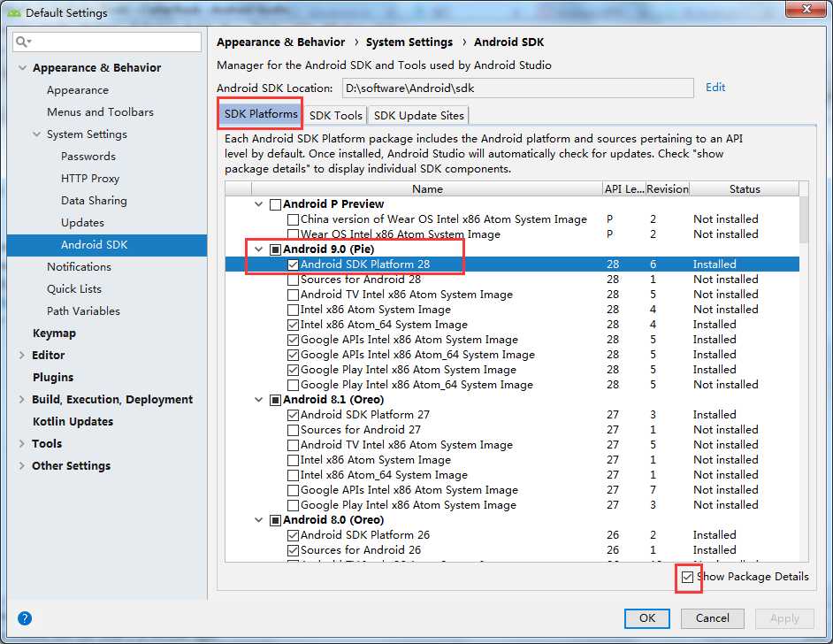Image resolution: width=833 pixels, height=644 pixels.
Task: Check Google Play Intel x86 Atom_64 System Image 28
Action: click(x=293, y=385)
